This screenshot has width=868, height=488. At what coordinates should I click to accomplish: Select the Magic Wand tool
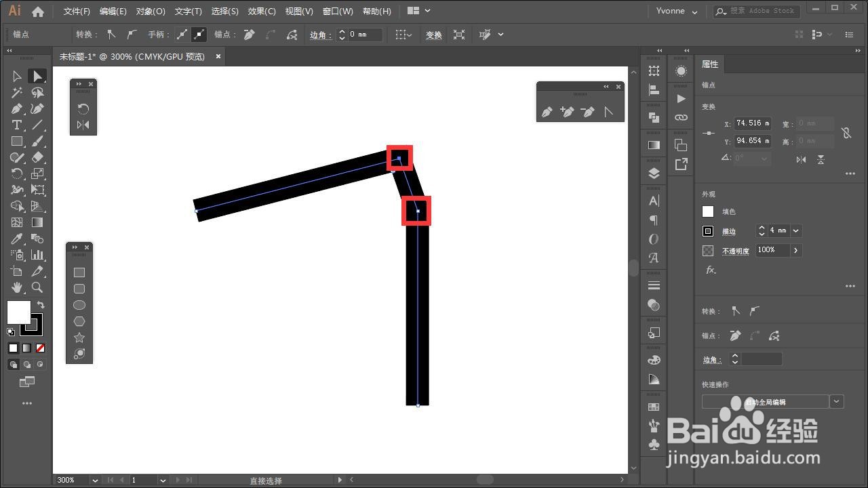tap(17, 92)
